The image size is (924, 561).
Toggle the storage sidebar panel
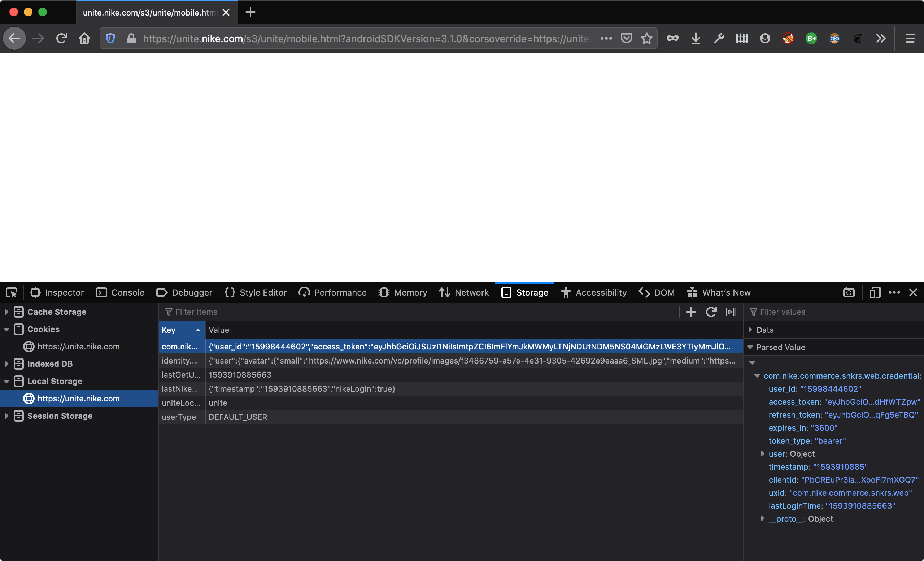[x=731, y=312]
